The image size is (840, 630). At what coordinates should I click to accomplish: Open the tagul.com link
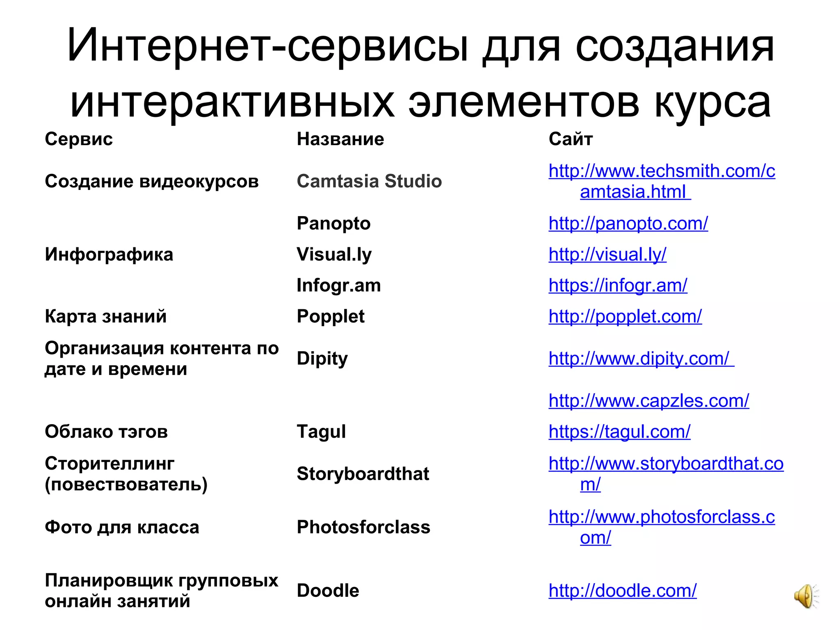(x=619, y=432)
